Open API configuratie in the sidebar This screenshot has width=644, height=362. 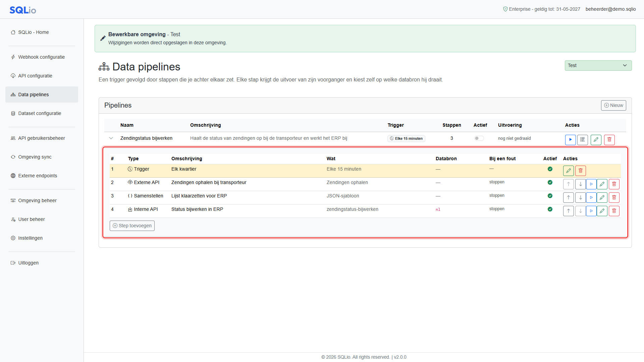(42, 76)
